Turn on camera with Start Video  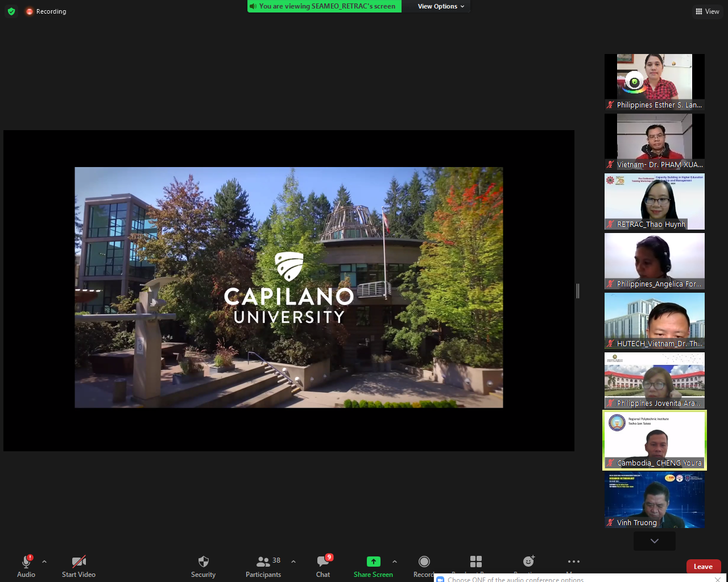[x=78, y=562]
